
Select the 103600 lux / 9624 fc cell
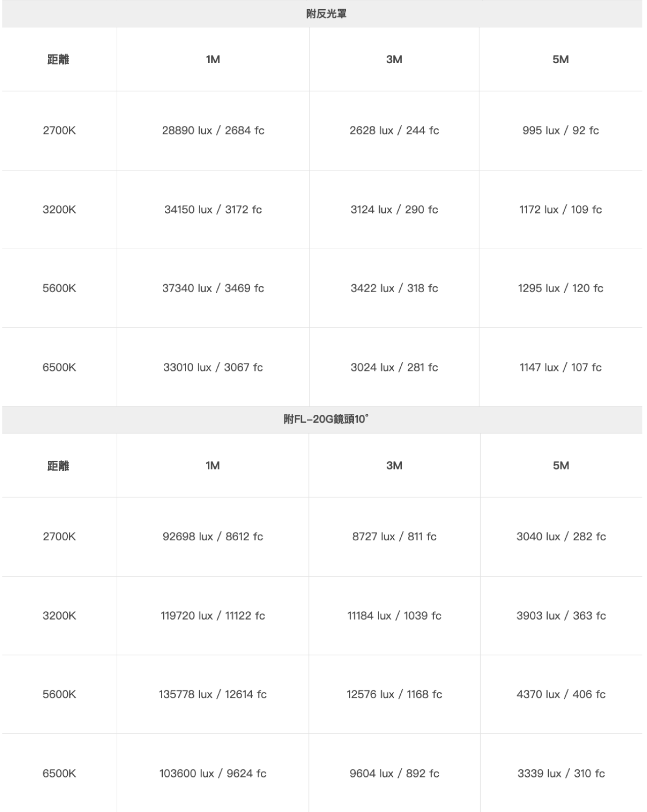(213, 773)
